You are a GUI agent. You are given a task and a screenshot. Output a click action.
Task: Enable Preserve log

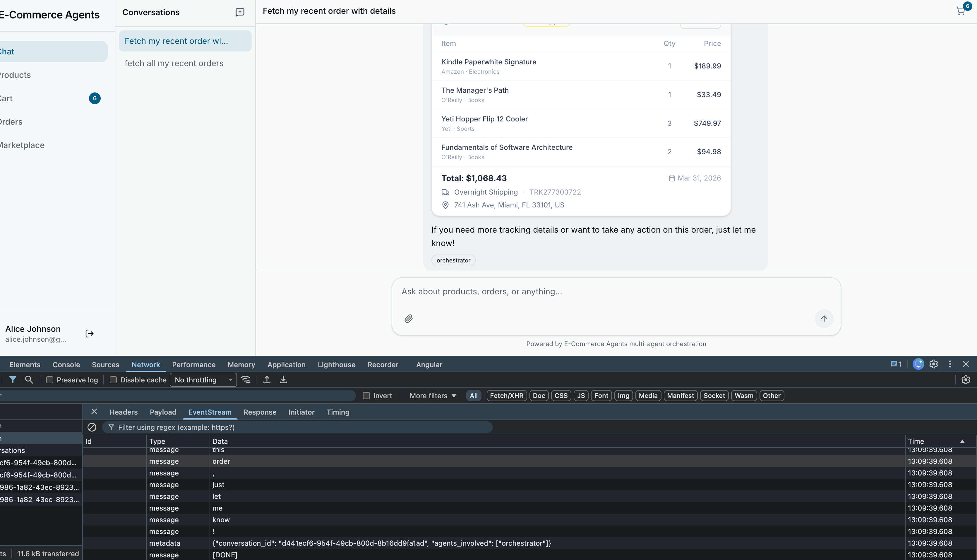50,379
